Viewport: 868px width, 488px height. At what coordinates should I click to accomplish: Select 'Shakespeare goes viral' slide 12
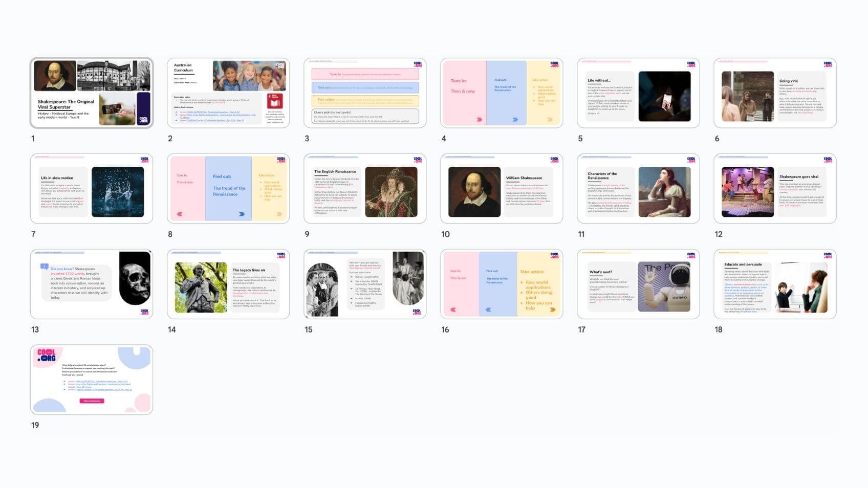775,188
